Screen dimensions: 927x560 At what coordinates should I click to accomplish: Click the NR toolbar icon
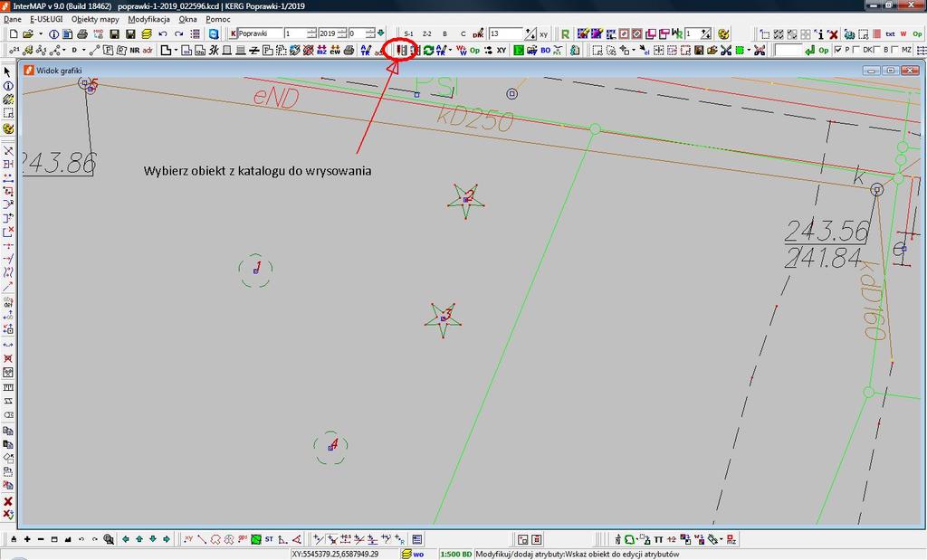point(135,51)
